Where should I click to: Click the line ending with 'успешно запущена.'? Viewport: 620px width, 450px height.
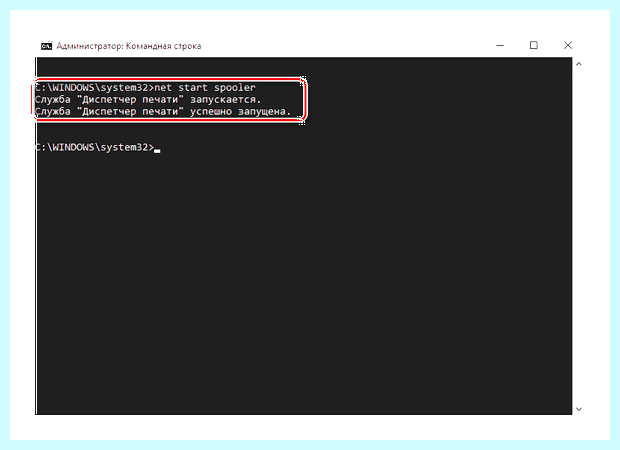pyautogui.click(x=163, y=112)
